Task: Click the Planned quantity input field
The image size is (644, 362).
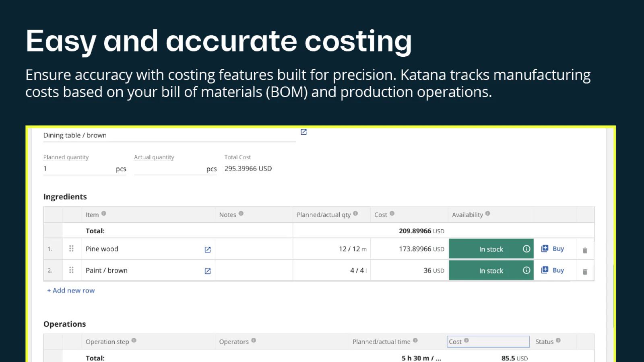Action: click(78, 169)
